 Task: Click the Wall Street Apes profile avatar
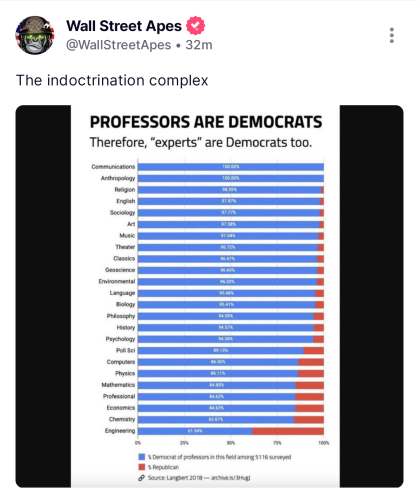(x=35, y=35)
